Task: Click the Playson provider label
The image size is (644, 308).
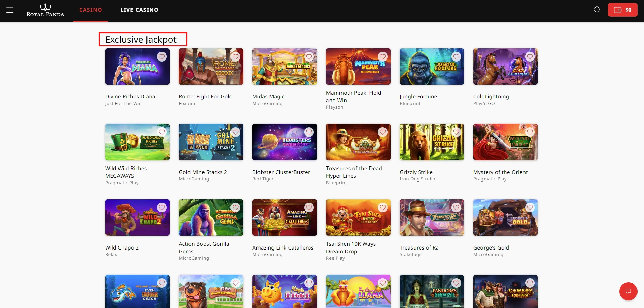Action: [335, 107]
